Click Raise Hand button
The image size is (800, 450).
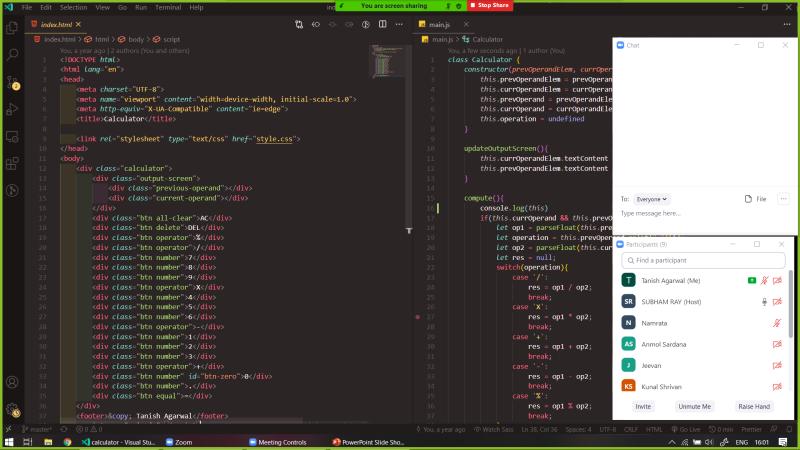coord(754,407)
